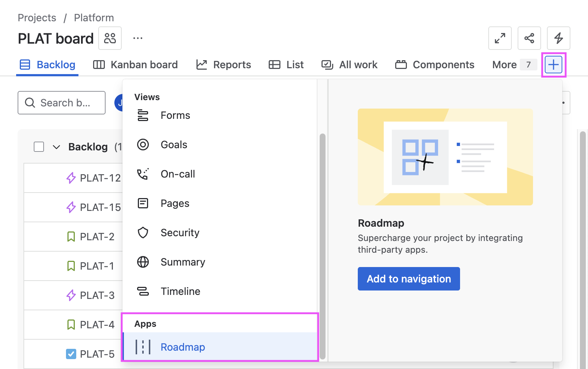Go to Projects via the breadcrumb link
This screenshot has height=369, width=588.
(37, 18)
